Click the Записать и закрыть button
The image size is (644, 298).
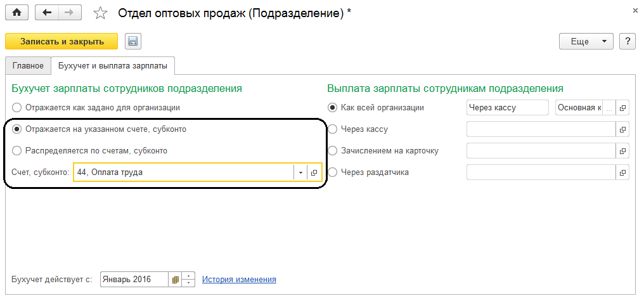pyautogui.click(x=61, y=42)
